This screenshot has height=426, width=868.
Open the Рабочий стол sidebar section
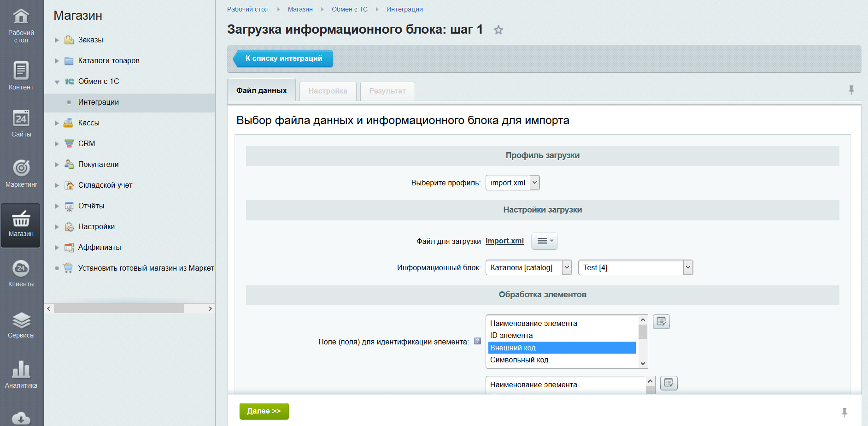(x=21, y=25)
